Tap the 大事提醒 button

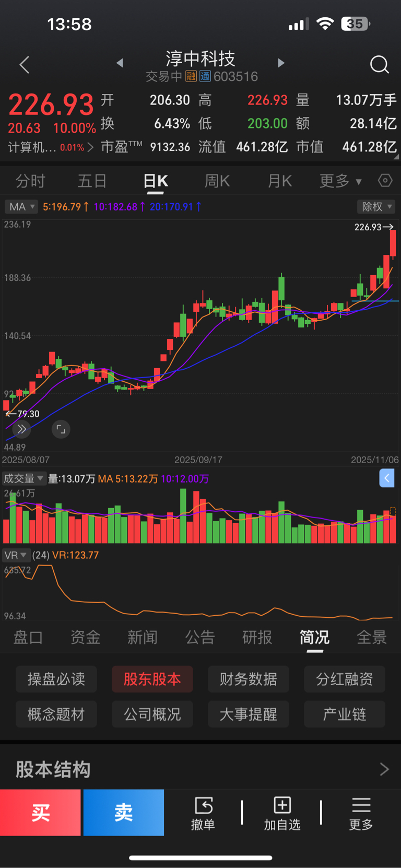pyautogui.click(x=249, y=714)
